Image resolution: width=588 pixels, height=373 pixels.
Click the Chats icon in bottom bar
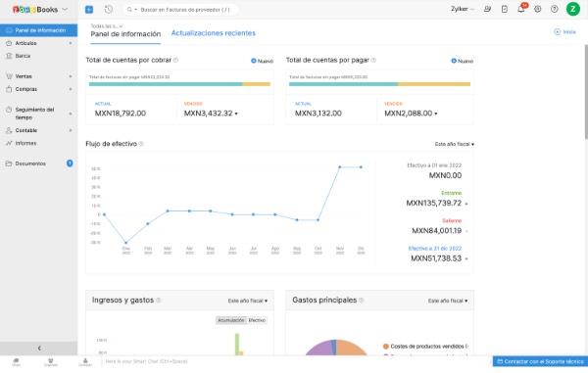coord(16,362)
